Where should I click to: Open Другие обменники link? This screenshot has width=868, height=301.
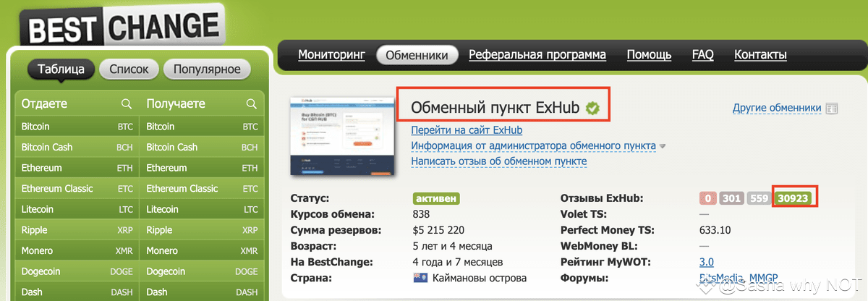tap(777, 109)
